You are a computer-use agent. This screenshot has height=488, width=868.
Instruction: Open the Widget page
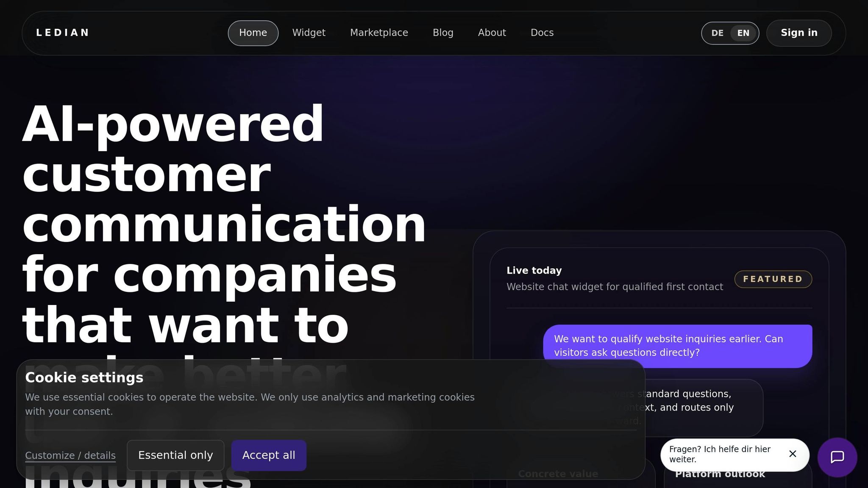309,33
